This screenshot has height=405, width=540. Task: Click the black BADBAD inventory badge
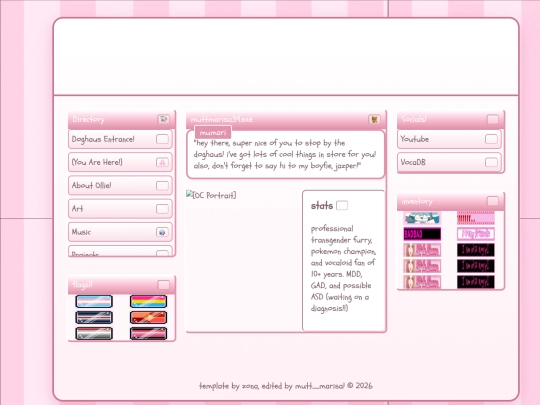pos(422,234)
